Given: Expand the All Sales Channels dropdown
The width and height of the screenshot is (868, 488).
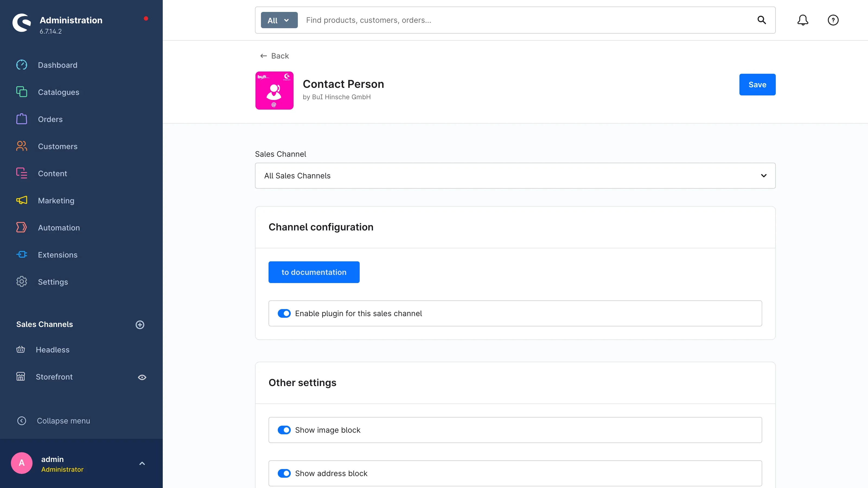Looking at the screenshot, I should point(515,176).
